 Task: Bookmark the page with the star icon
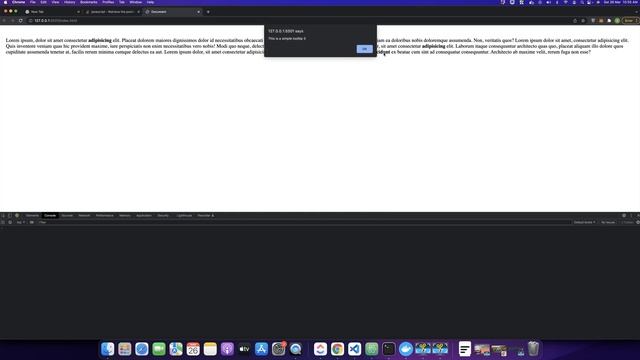point(583,20)
